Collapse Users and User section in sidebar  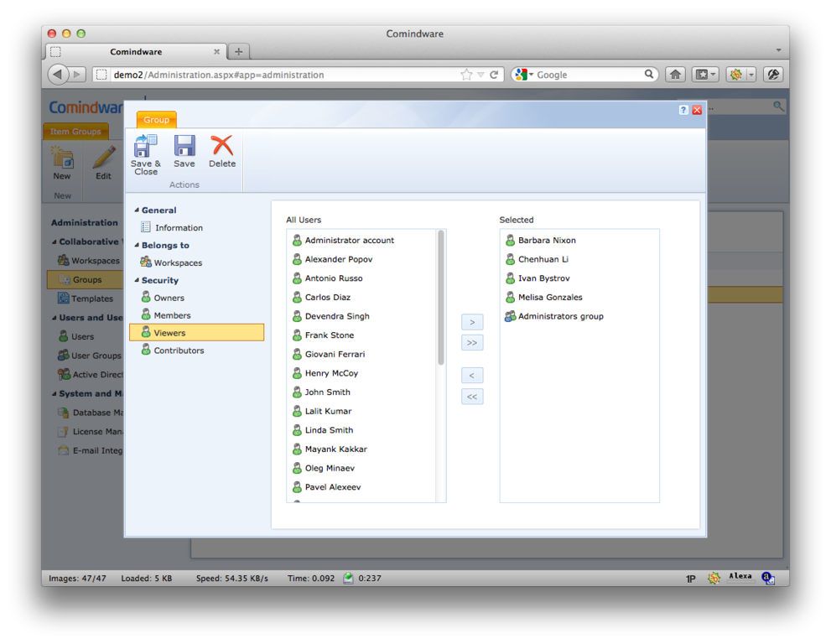click(x=54, y=318)
